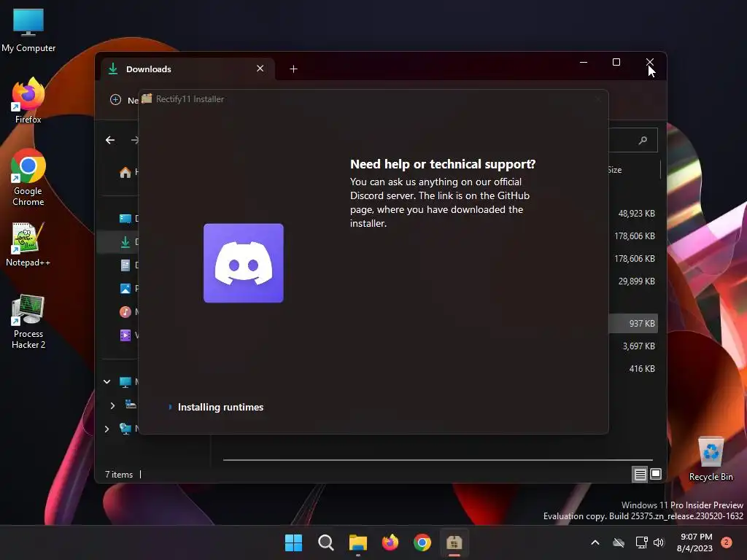Close the Downloads tab
Screen dimensions: 747x560
pyautogui.click(x=260, y=69)
